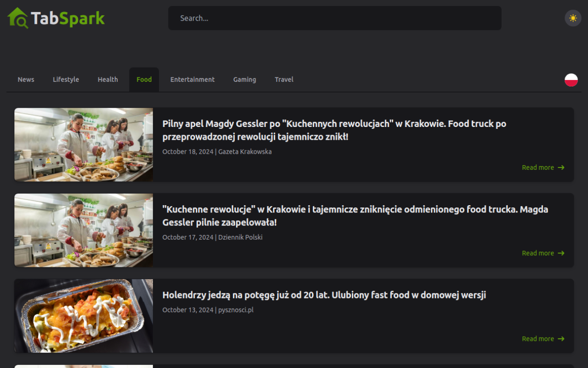Click the arrow next to the second Read more

pos(560,253)
